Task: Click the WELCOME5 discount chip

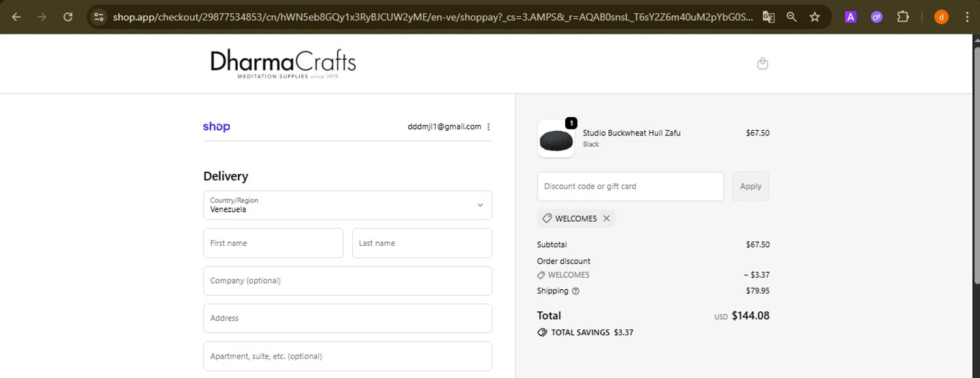Action: 576,218
